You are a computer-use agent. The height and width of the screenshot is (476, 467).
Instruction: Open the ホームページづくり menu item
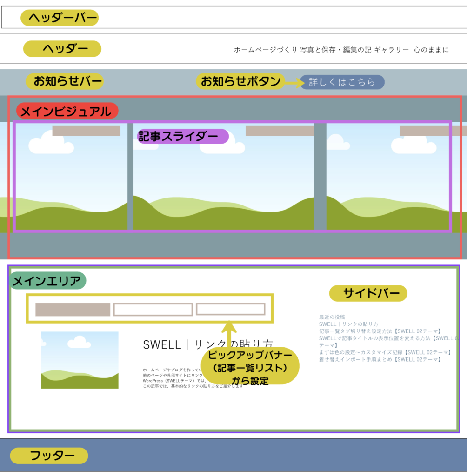tap(265, 50)
